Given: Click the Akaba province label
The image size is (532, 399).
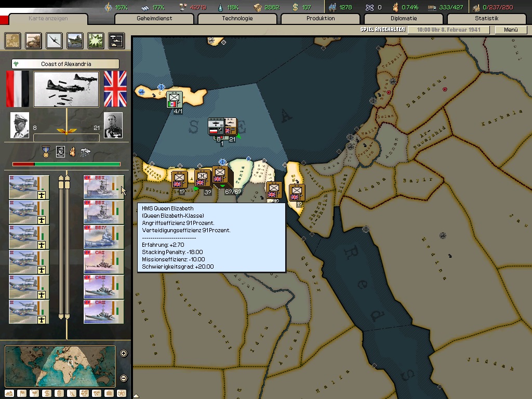Looking at the screenshot, I should [373, 184].
